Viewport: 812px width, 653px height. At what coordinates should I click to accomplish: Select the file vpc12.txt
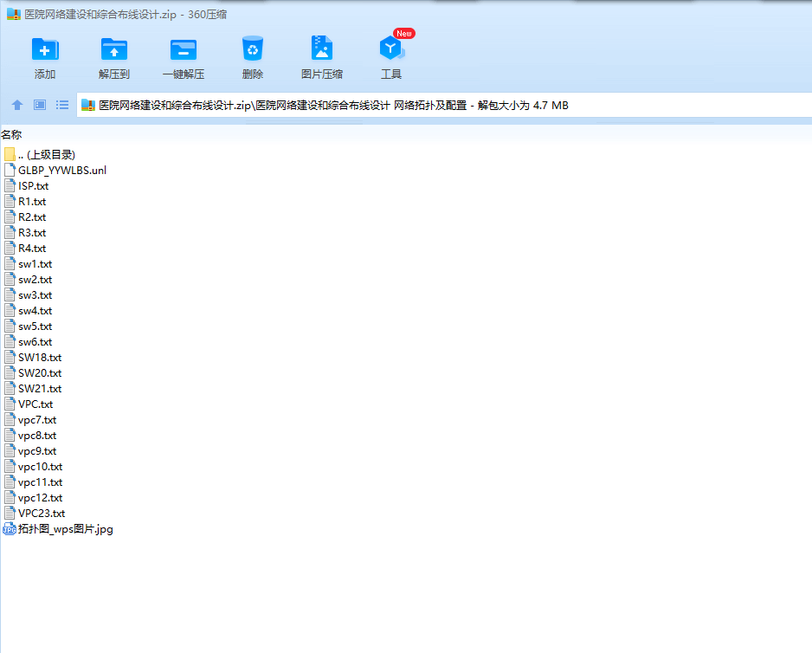pos(33,497)
